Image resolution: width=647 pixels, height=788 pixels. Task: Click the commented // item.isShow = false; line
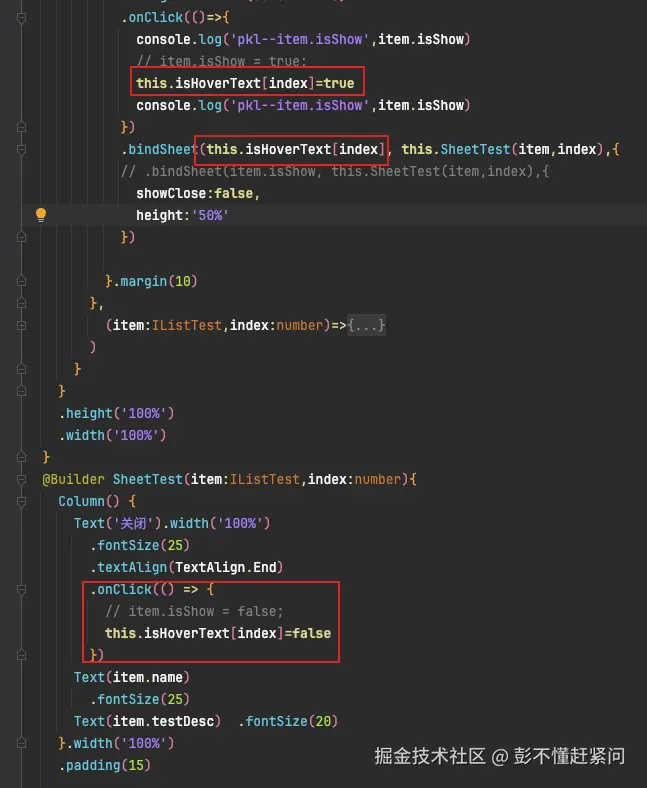click(x=195, y=612)
